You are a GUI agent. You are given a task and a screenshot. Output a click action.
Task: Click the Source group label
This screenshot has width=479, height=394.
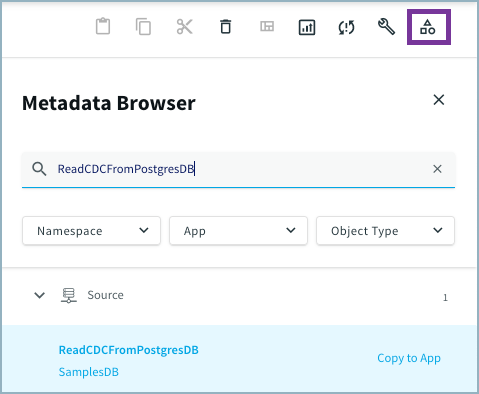pyautogui.click(x=105, y=295)
